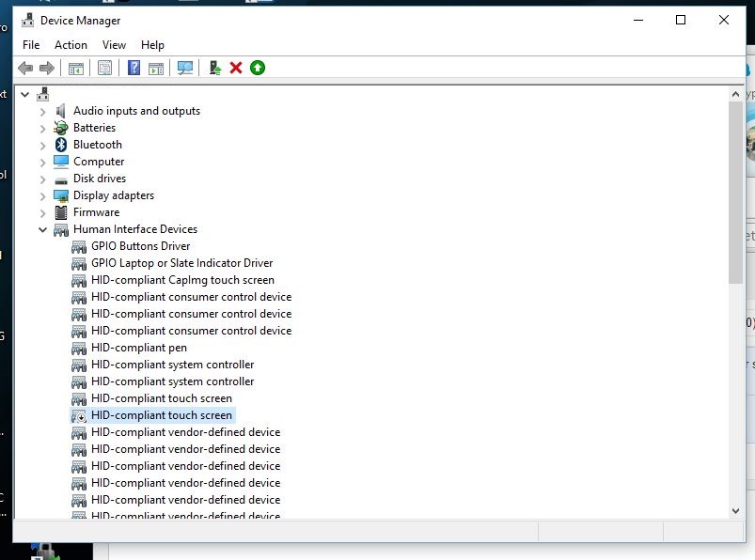Screen dimensions: 755x560
Task: Click the down arrow on the vertical scrollbar
Action: 736,510
